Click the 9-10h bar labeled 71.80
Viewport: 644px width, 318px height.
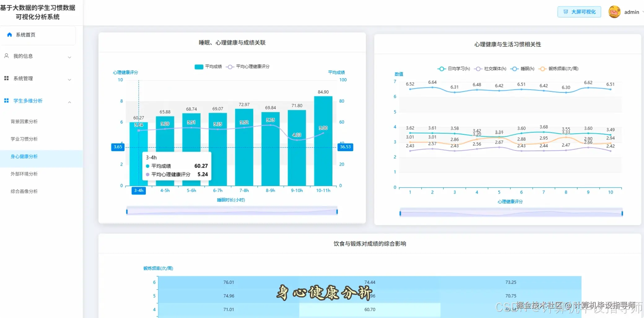pos(297,148)
